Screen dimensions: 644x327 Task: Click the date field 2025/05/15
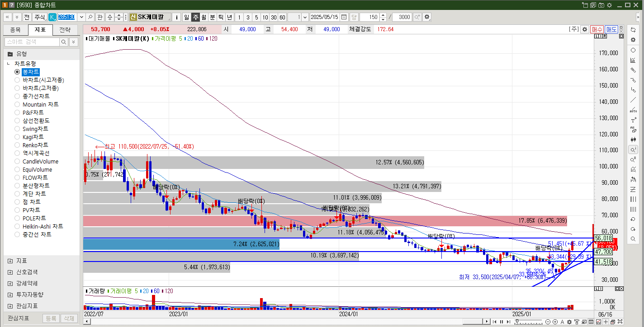[325, 17]
